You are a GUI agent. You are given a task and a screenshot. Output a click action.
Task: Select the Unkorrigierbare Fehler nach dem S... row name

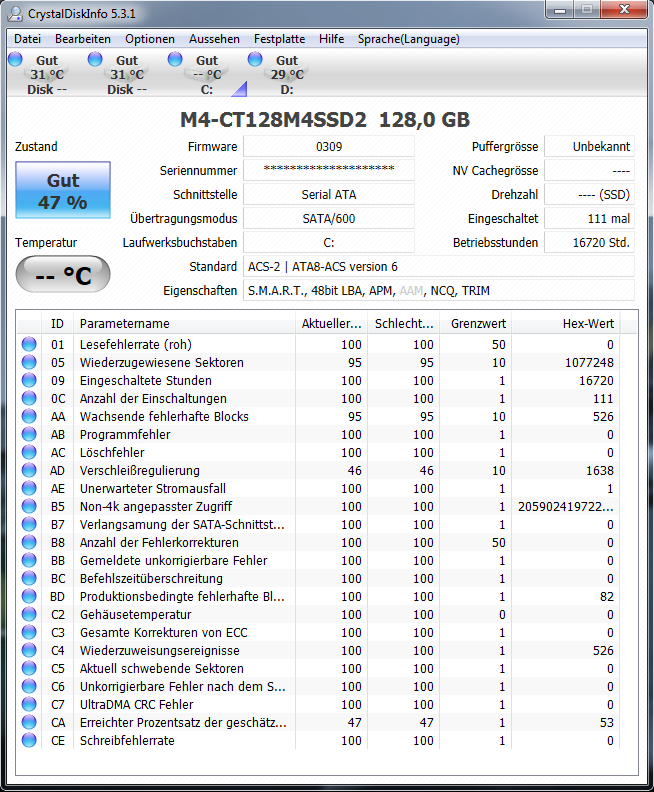point(182,686)
